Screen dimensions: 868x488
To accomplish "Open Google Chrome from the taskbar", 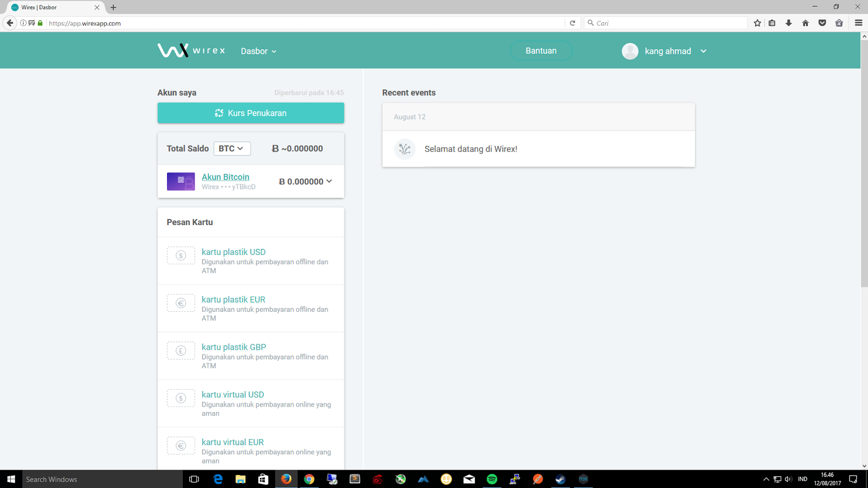I will tap(309, 479).
